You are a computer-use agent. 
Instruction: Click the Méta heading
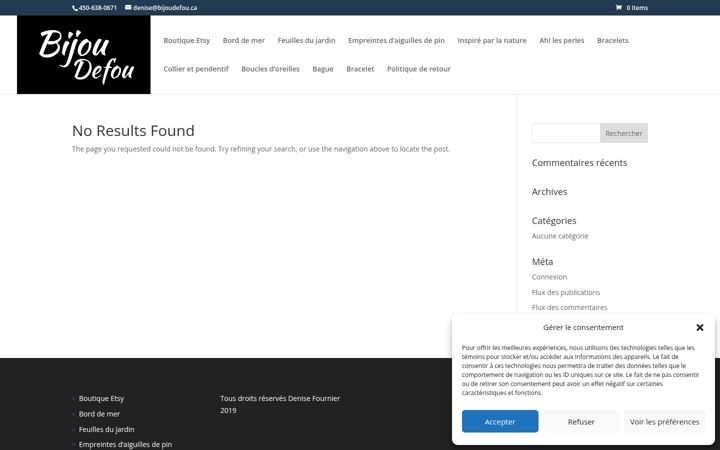542,262
